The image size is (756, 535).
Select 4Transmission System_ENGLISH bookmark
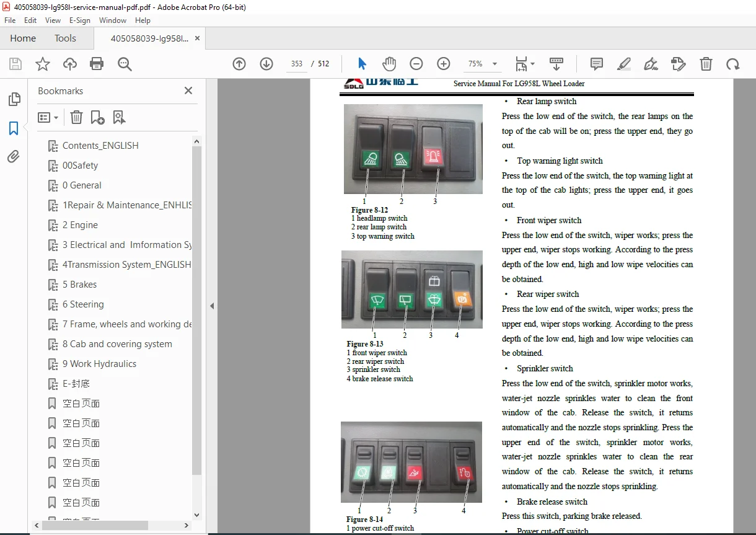coord(127,265)
